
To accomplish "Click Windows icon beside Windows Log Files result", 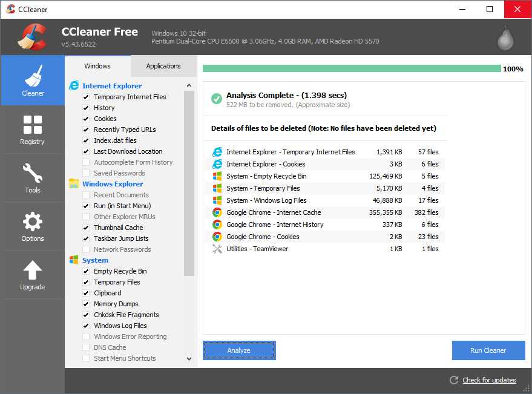I will 217,200.
